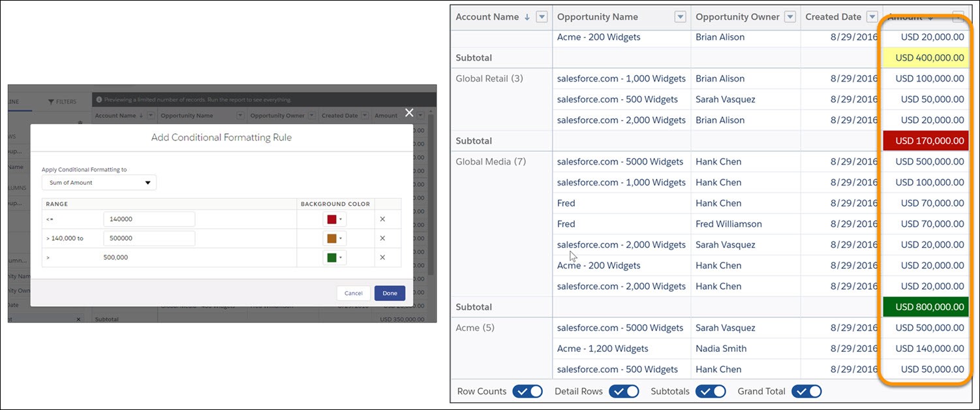Open Created Date column menu arrow
This screenshot has height=410, width=980.
[x=872, y=17]
